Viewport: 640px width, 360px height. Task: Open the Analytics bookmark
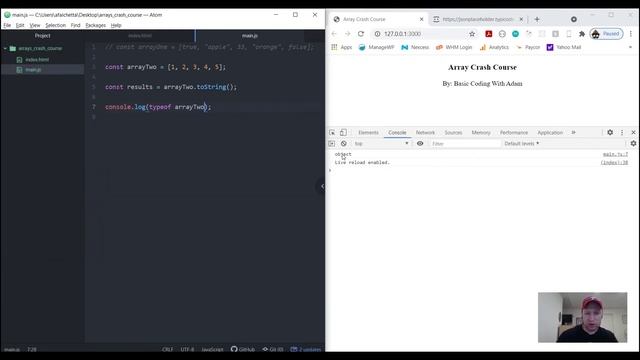coord(494,47)
